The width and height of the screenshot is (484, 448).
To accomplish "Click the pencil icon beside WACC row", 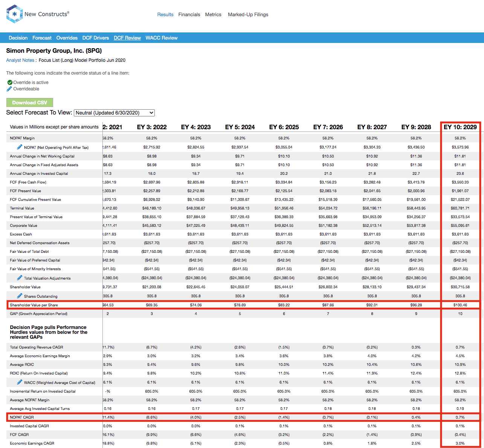I will (20, 382).
